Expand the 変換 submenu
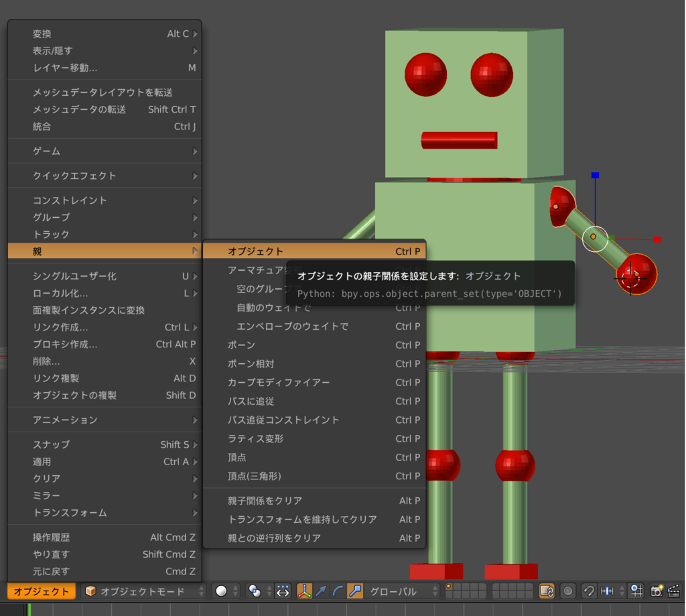686x616 pixels. tap(105, 34)
